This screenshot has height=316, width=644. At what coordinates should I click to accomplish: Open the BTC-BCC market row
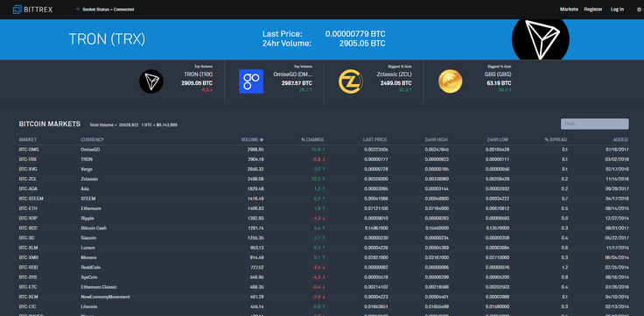(x=323, y=228)
